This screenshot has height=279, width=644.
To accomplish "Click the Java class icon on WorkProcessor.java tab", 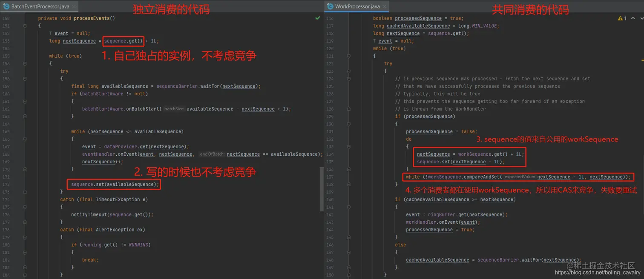I will (x=329, y=7).
